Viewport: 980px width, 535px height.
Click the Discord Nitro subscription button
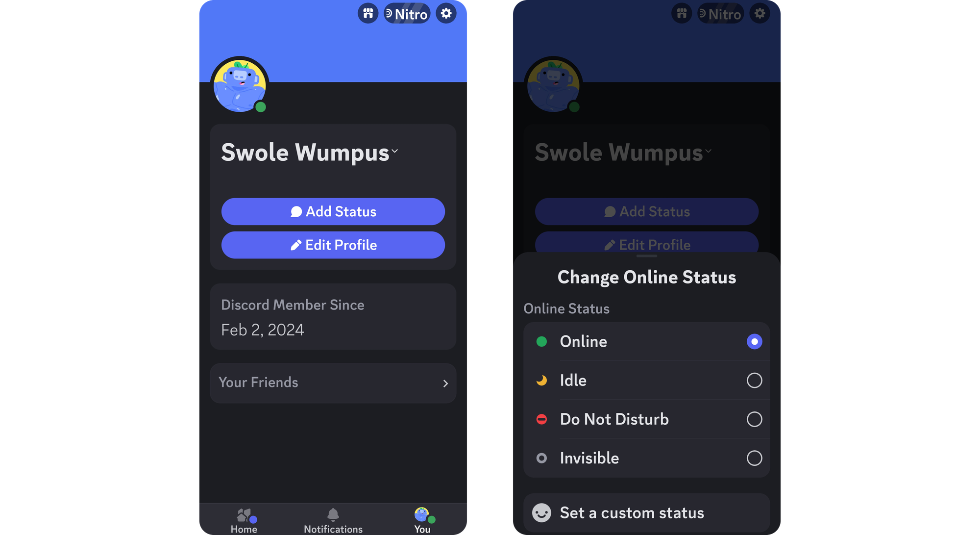pos(408,13)
